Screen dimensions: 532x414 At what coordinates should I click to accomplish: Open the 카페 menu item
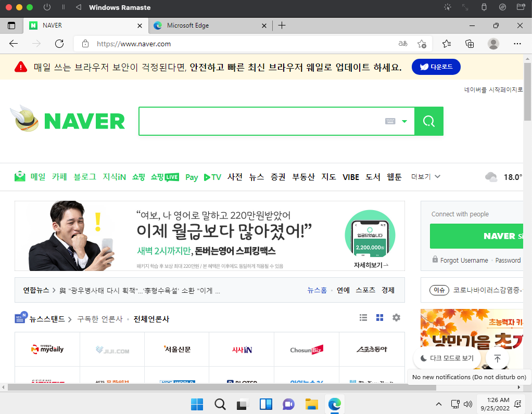click(59, 177)
